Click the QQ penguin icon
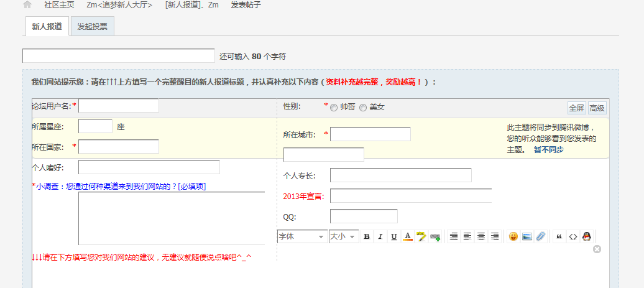 587,236
